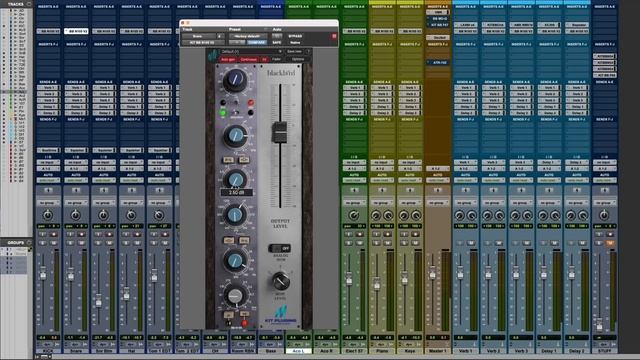640x360 pixels.
Task: Open the insert position selector 'a'
Action: tap(220, 36)
